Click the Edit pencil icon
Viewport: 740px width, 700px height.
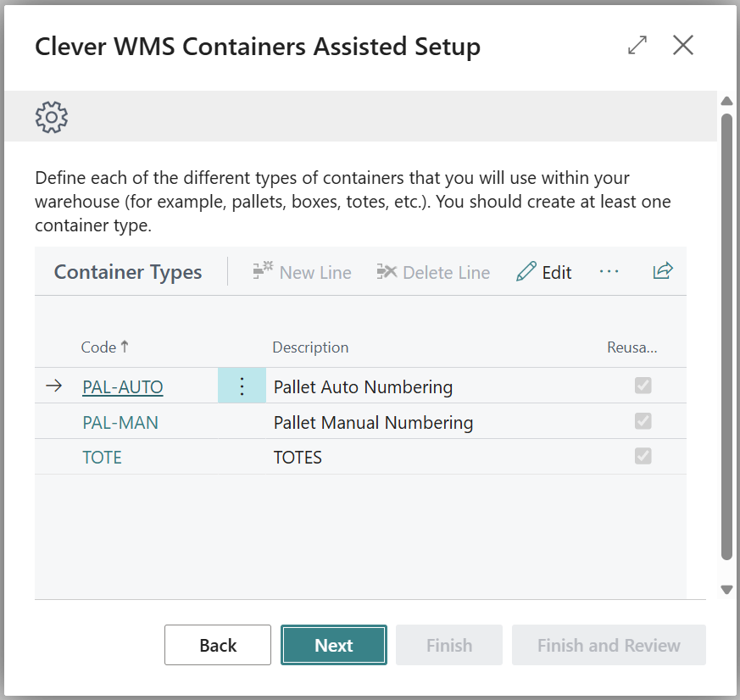click(x=526, y=272)
